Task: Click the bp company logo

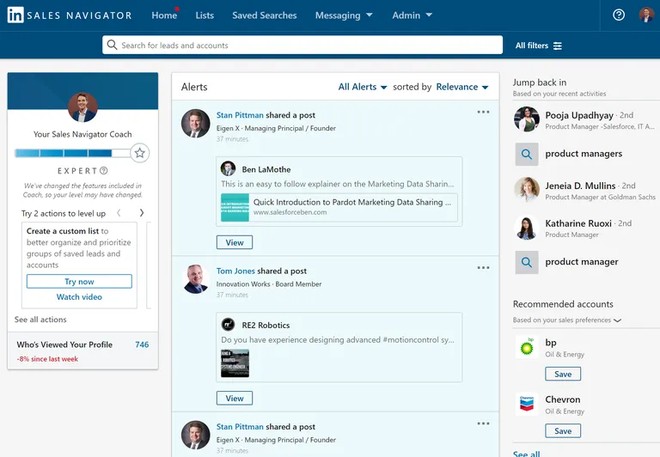Action: pyautogui.click(x=527, y=348)
